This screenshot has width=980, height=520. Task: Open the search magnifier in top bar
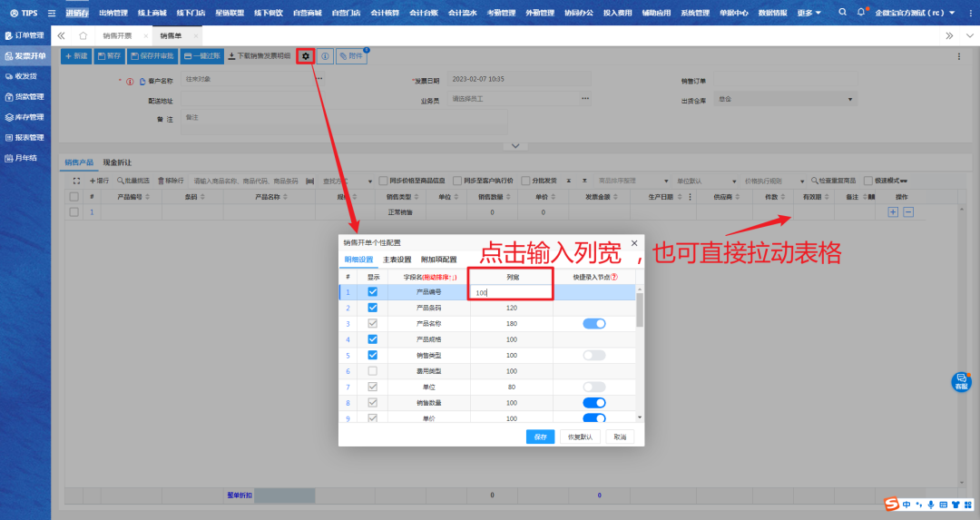[x=843, y=13]
